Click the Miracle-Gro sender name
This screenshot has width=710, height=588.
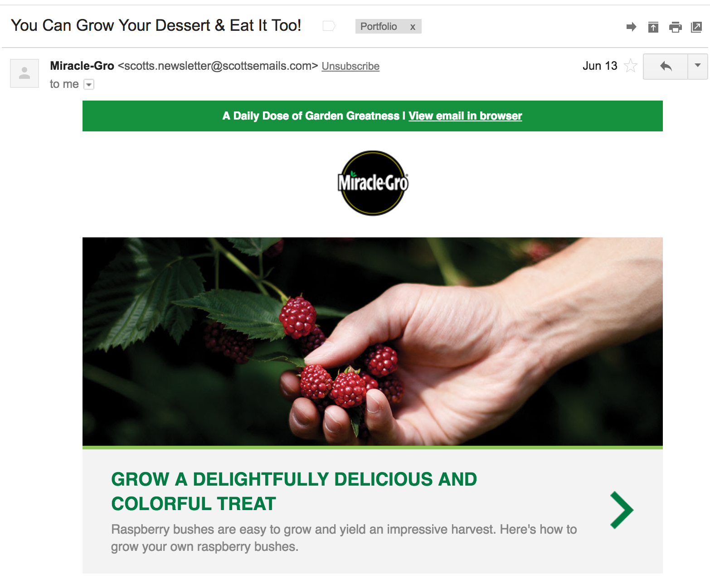(82, 66)
